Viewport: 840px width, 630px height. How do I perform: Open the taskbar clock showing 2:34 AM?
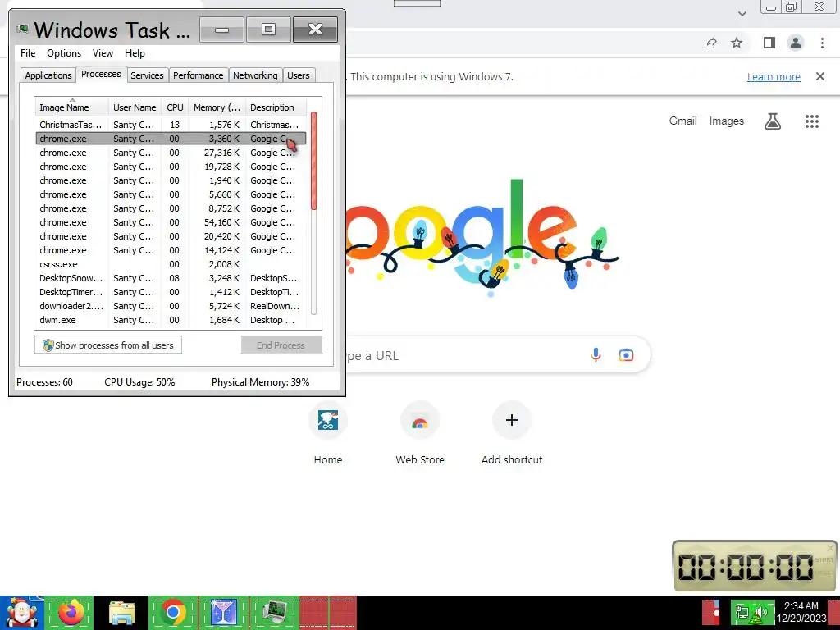tap(801, 612)
